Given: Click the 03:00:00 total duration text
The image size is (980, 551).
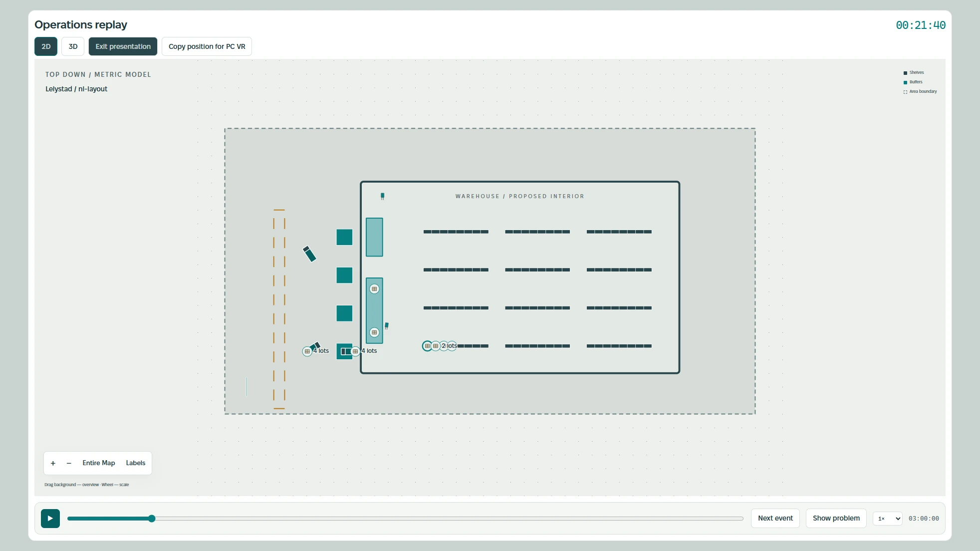Looking at the screenshot, I should point(924,519).
